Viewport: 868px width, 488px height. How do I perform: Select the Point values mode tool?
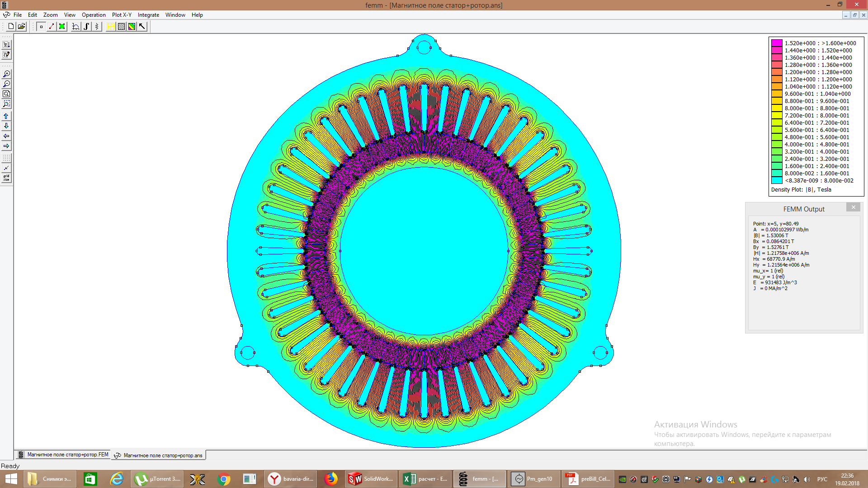(41, 27)
